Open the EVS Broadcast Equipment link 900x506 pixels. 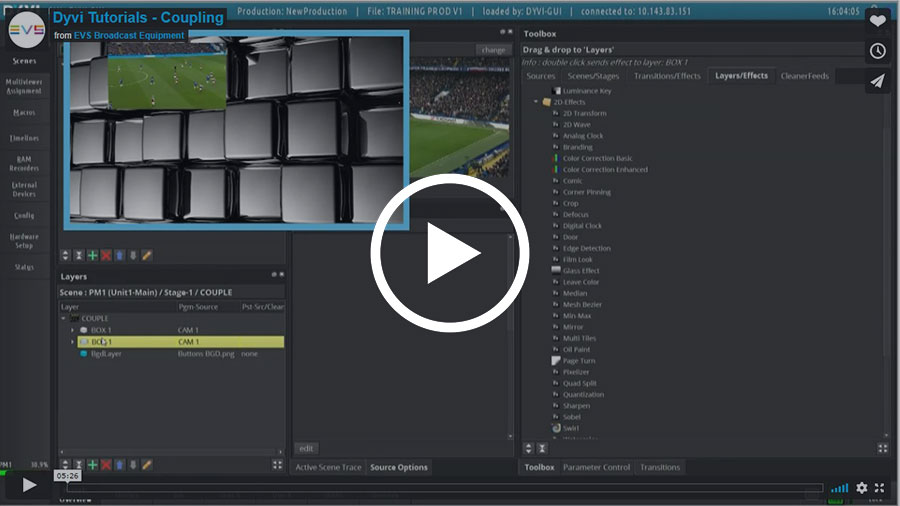tap(133, 36)
